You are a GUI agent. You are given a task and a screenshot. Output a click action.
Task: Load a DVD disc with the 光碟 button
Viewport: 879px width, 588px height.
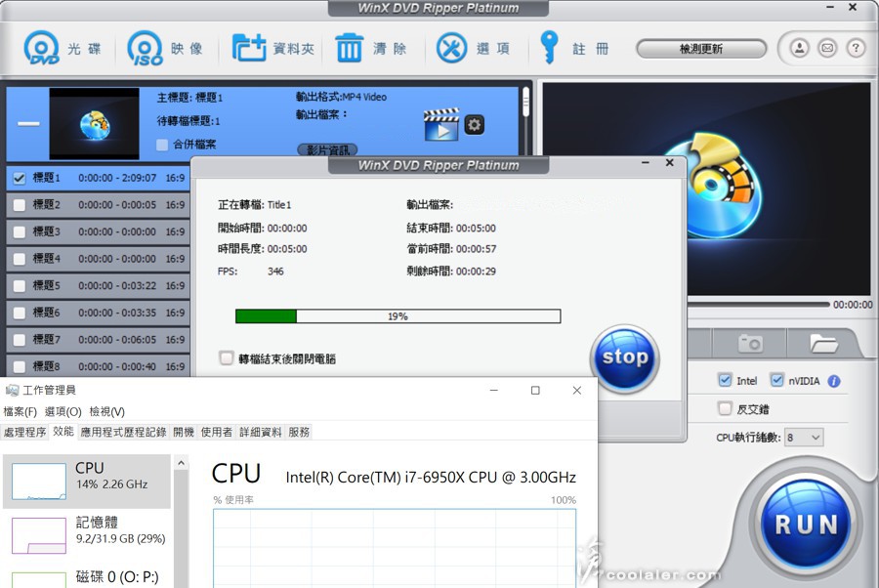[x=62, y=48]
